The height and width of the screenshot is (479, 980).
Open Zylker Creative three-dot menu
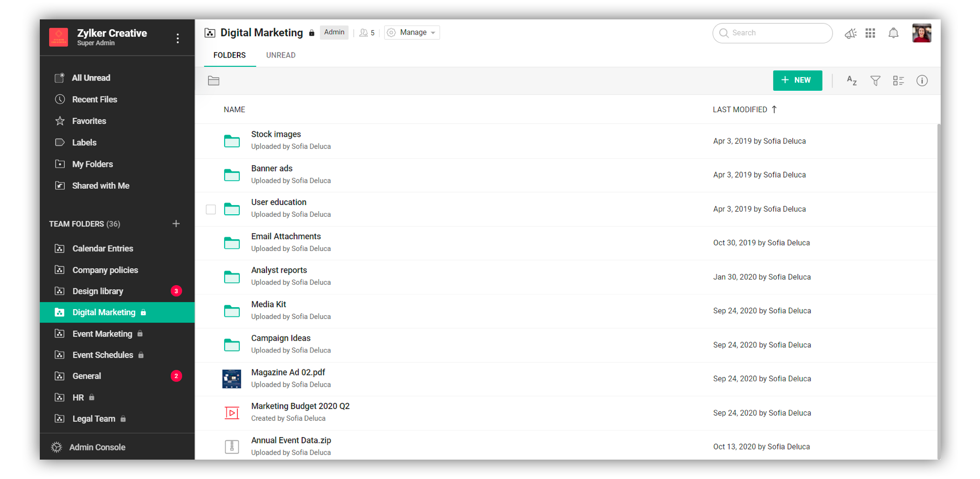coord(178,38)
